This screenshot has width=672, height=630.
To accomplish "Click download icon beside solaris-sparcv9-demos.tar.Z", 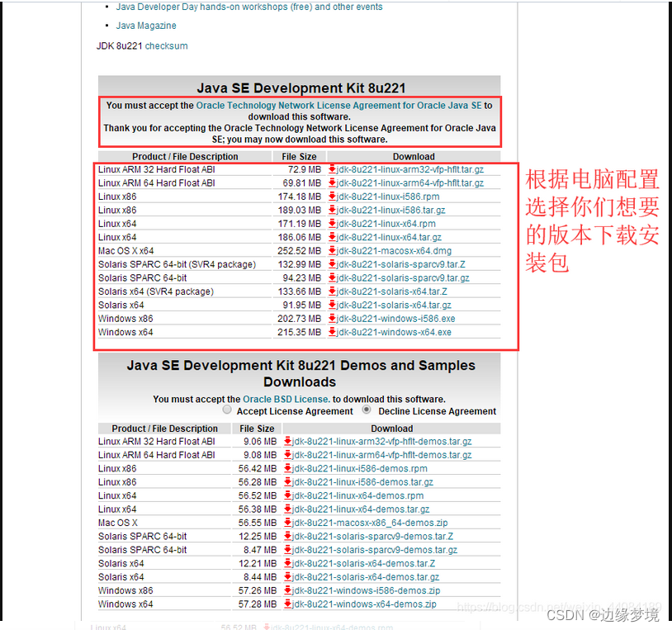I will [287, 537].
